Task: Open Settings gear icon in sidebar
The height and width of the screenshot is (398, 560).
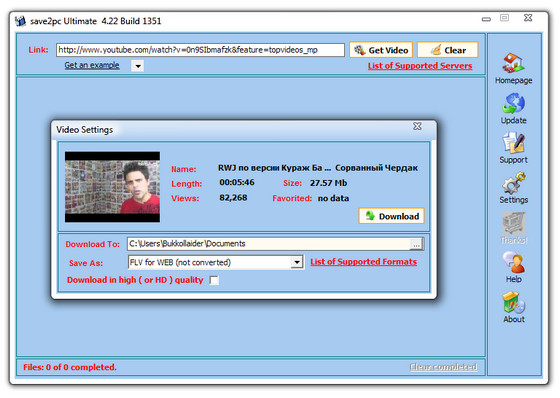Action: click(x=513, y=183)
